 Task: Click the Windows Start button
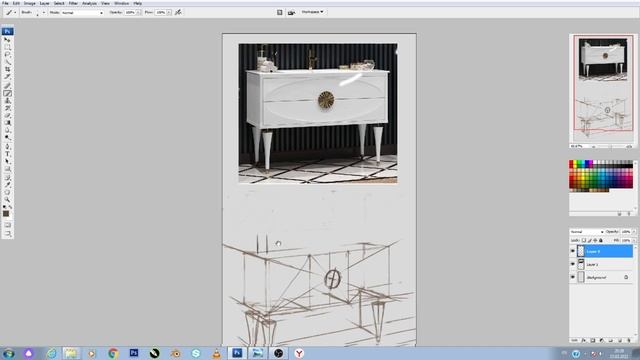(x=8, y=353)
